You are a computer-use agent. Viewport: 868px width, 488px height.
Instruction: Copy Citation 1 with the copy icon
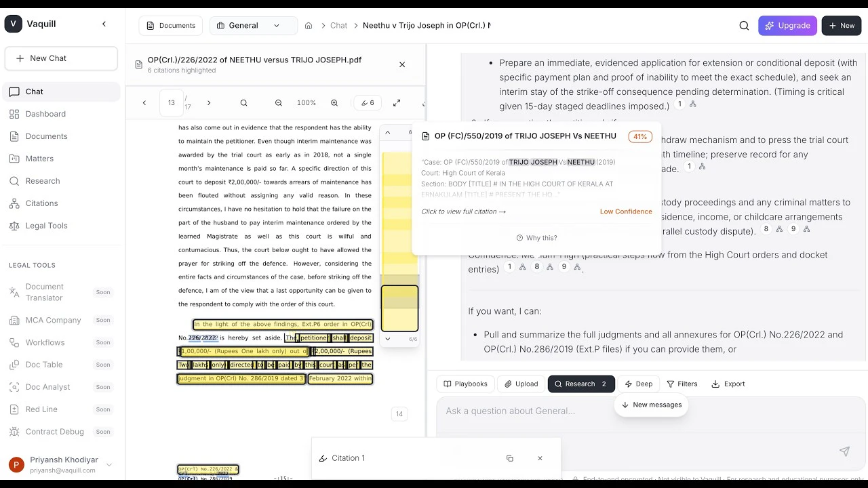510,458
